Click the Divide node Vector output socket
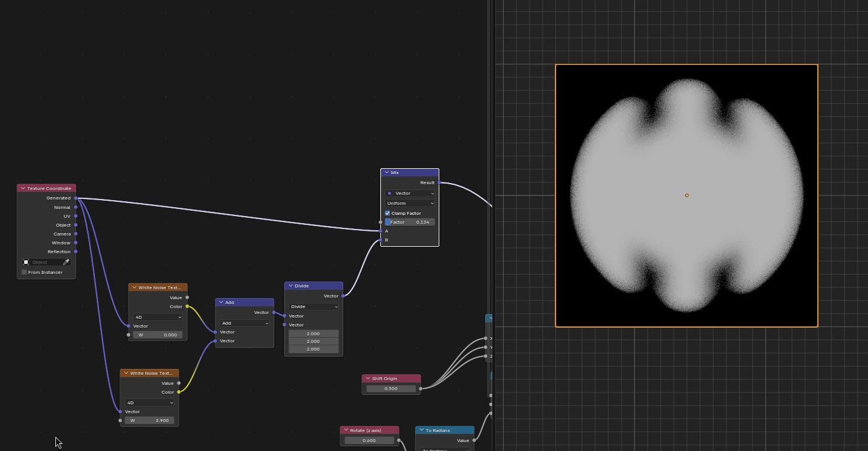 pyautogui.click(x=343, y=296)
